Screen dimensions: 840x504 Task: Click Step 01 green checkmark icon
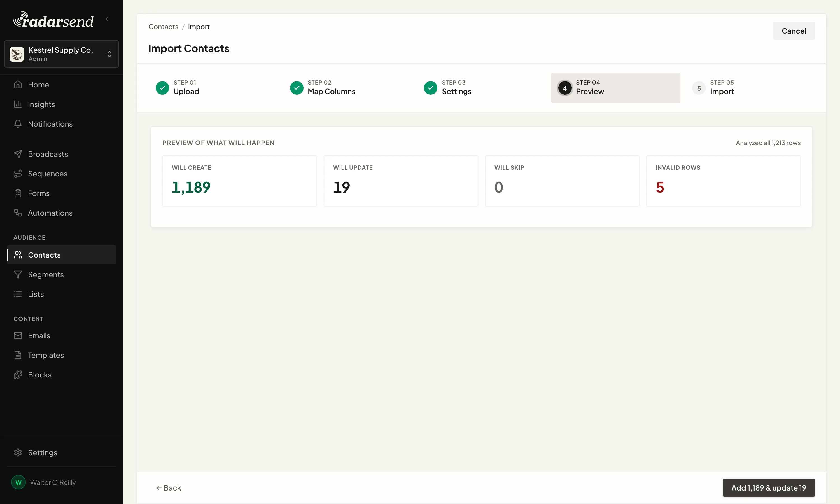pos(162,88)
